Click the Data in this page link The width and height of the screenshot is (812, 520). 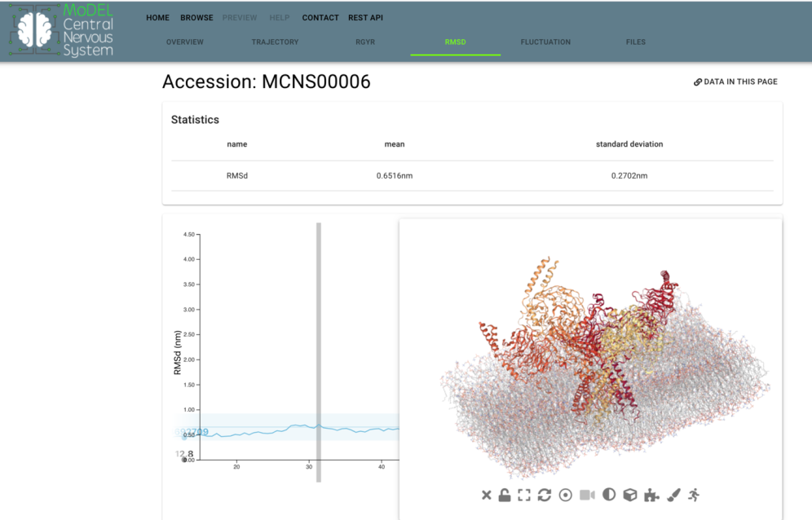coord(735,82)
